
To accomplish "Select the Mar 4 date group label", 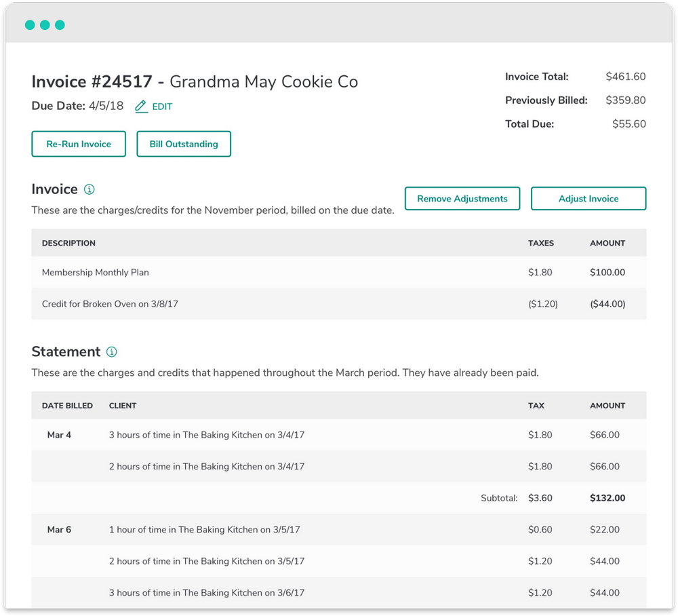I will tap(59, 435).
